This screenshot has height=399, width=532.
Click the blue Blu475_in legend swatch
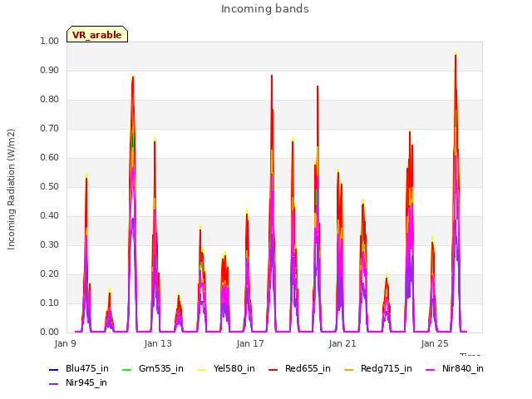54,369
